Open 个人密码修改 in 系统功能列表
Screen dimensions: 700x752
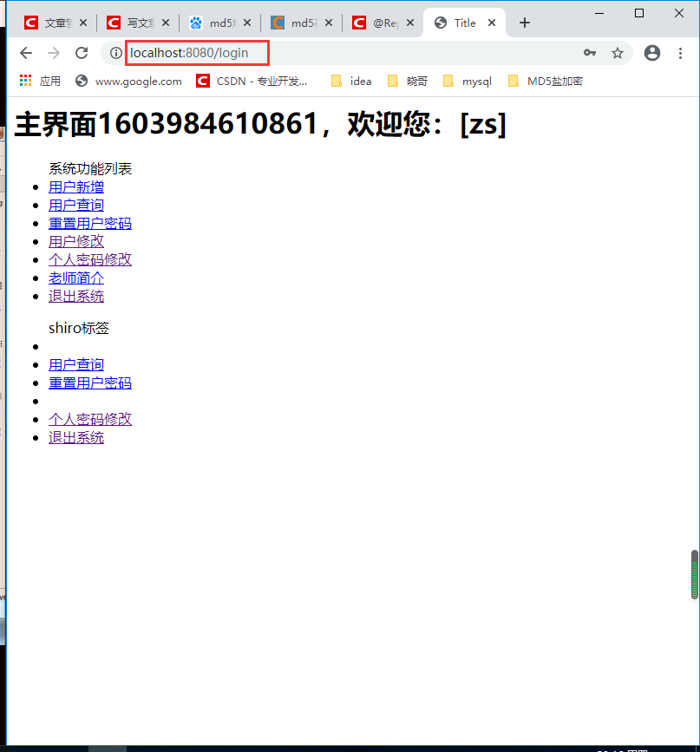(x=90, y=259)
